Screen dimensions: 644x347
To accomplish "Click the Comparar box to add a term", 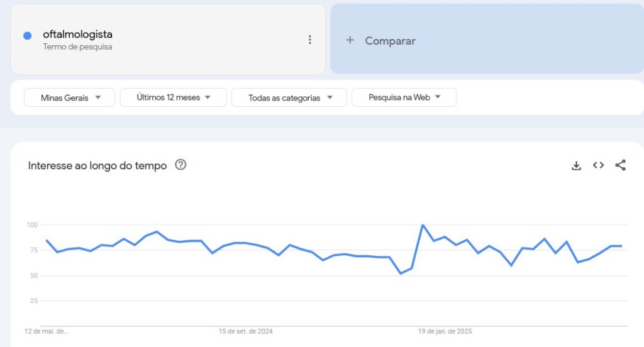I will [487, 40].
